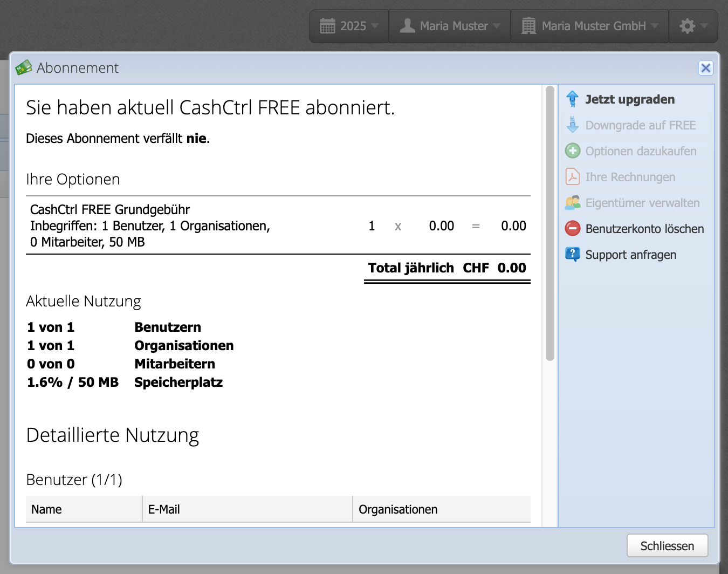Viewport: 728px width, 574px height.
Task: Click the people icon for Eigentümer verwalten
Action: click(x=573, y=202)
